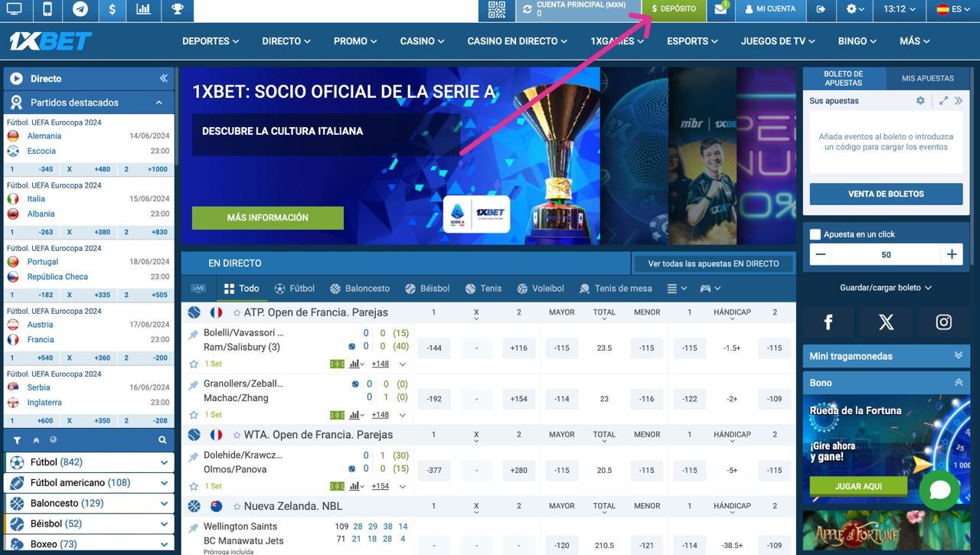Open the BINGO menu
This screenshot has width=980, height=555.
click(857, 41)
